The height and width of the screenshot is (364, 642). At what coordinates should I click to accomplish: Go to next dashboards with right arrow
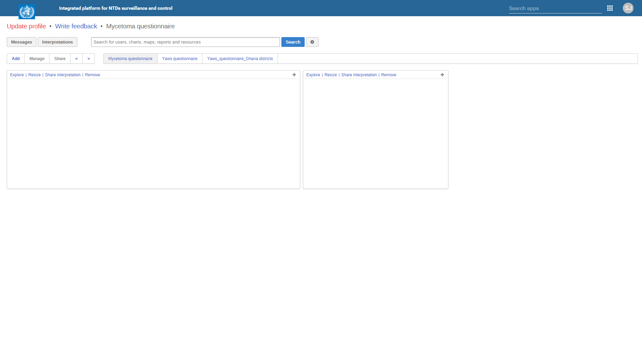pos(89,59)
